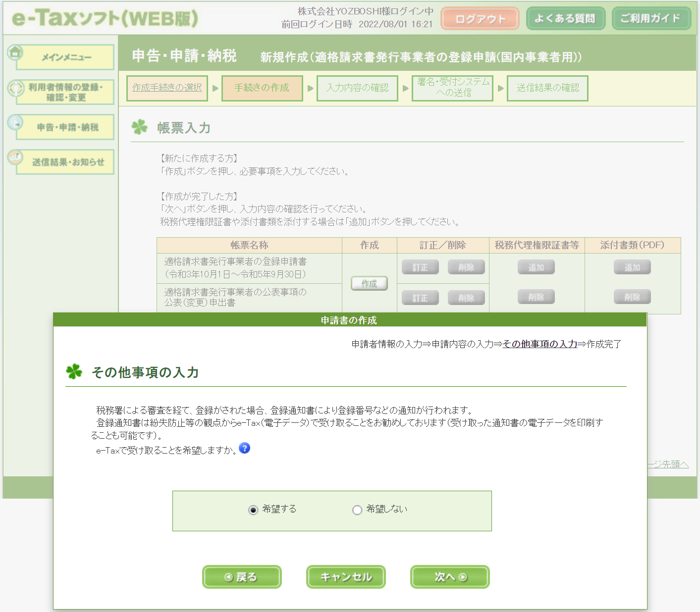The height and width of the screenshot is (612, 700).
Task: Click the キャンセル button in dialog
Action: click(346, 577)
